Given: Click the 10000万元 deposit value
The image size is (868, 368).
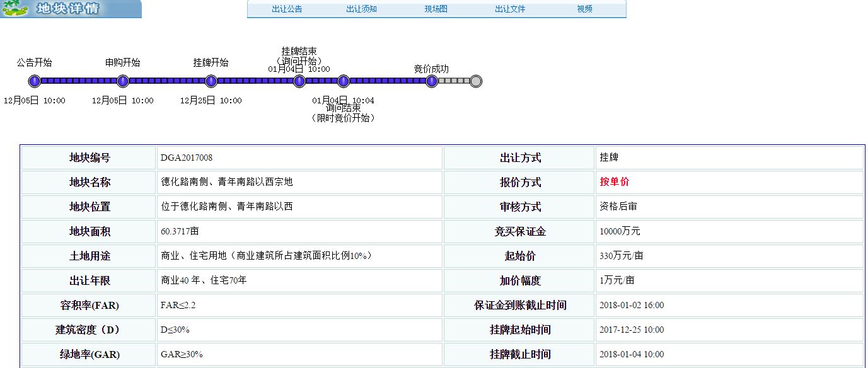Looking at the screenshot, I should (x=620, y=231).
